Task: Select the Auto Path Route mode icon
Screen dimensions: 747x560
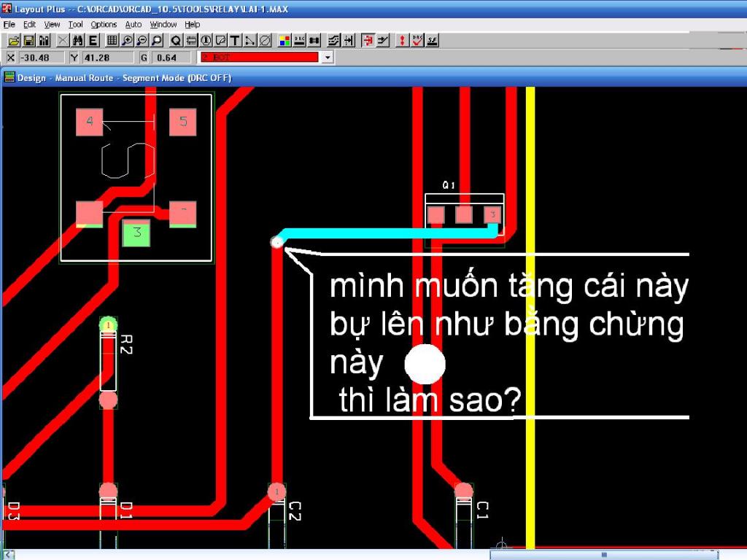Action: point(334,41)
